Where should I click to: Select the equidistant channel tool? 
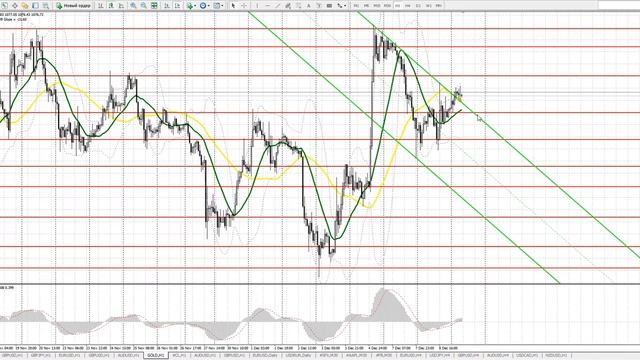click(x=288, y=6)
